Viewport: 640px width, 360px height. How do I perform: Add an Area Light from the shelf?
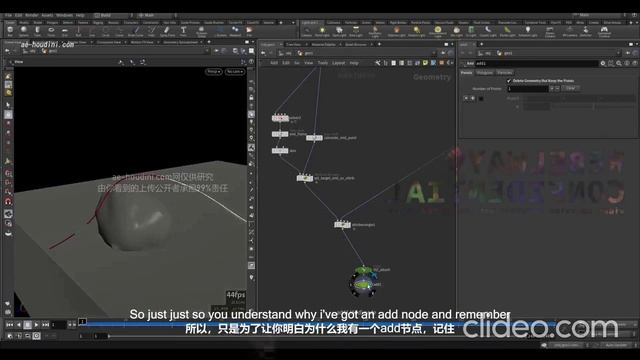(356, 31)
